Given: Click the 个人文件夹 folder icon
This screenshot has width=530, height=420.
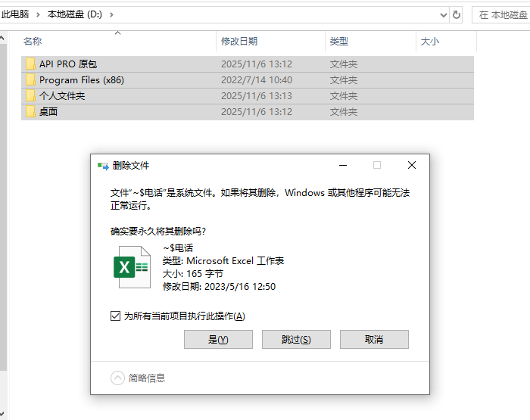Looking at the screenshot, I should point(30,96).
